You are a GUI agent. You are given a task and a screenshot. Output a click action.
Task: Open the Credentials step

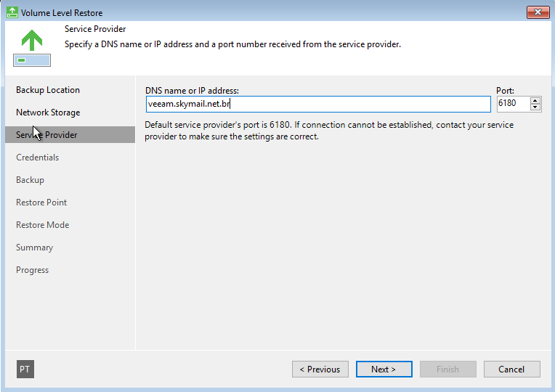38,158
